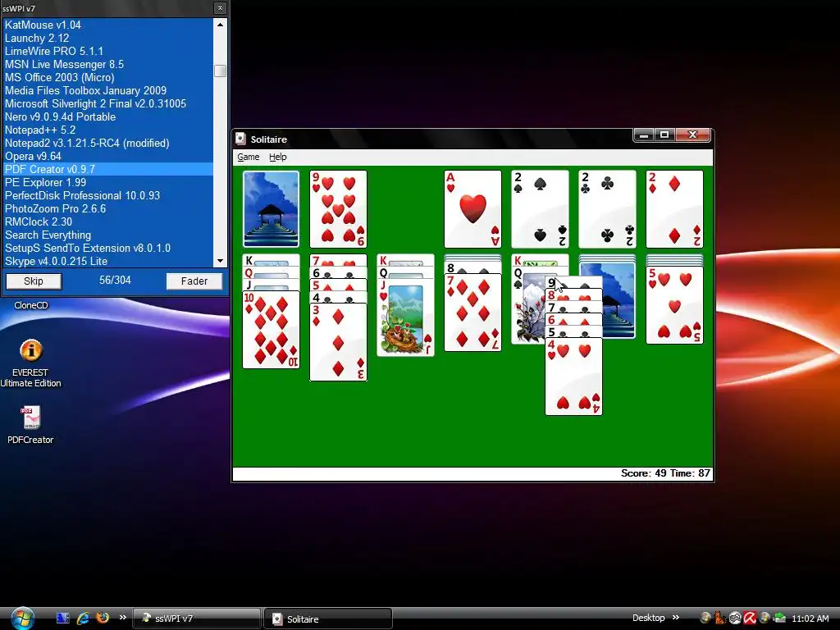Open the EVEREST Ultimate Edition desktop icon

(30, 363)
